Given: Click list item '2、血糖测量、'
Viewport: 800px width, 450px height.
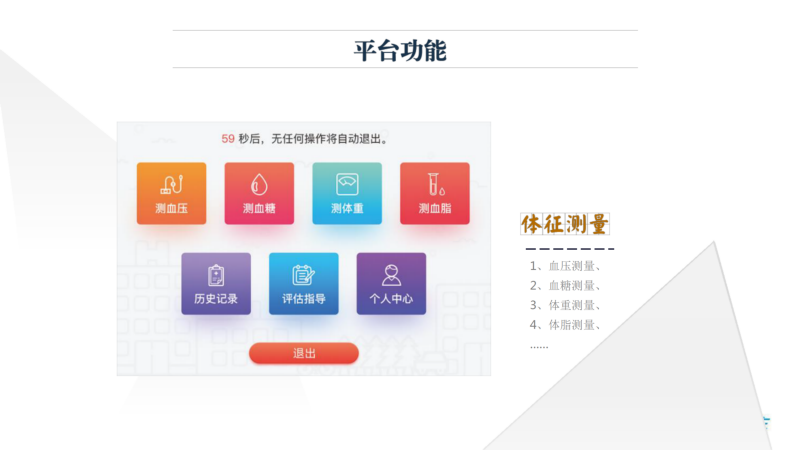Looking at the screenshot, I should point(565,285).
